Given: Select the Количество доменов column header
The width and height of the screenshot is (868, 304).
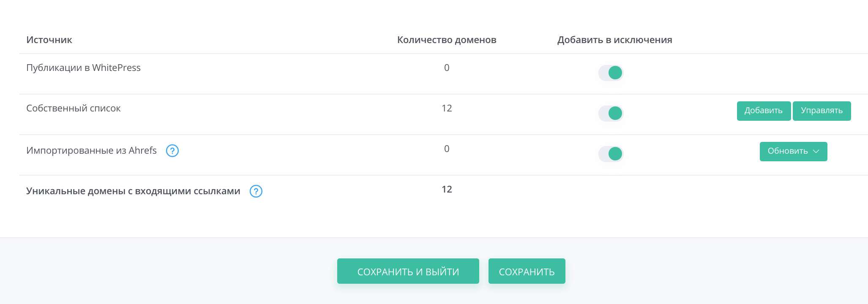Looking at the screenshot, I should [447, 40].
